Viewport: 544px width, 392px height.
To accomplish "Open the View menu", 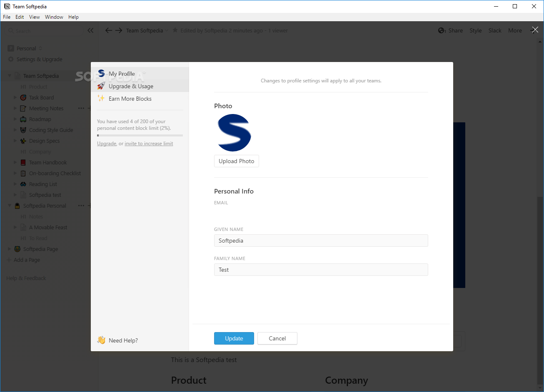I will pyautogui.click(x=35, y=17).
